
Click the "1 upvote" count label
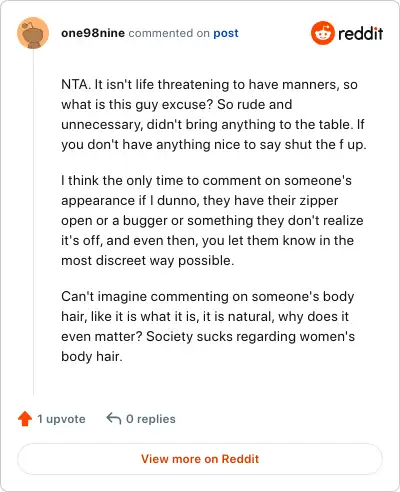tap(61, 419)
